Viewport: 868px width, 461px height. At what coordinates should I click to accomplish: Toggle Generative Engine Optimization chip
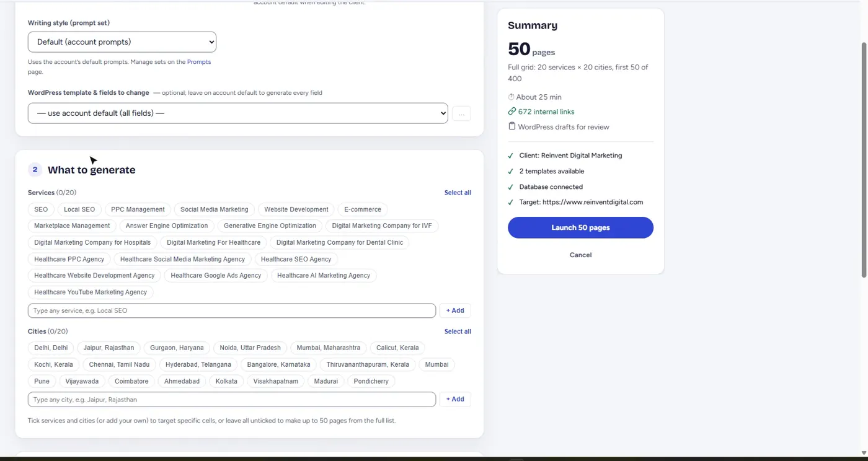tap(270, 226)
